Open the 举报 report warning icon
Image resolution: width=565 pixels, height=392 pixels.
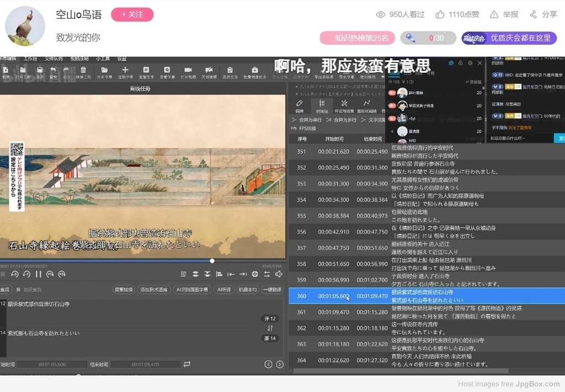[494, 14]
